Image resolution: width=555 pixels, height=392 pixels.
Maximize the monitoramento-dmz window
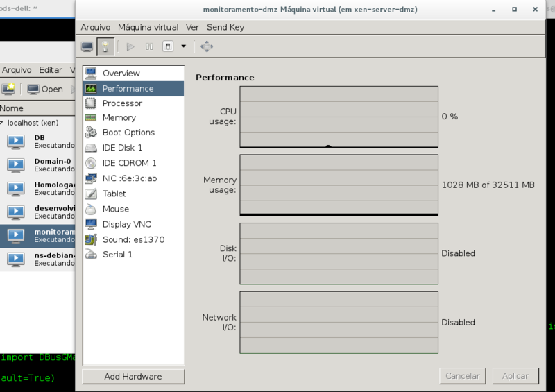tap(514, 10)
